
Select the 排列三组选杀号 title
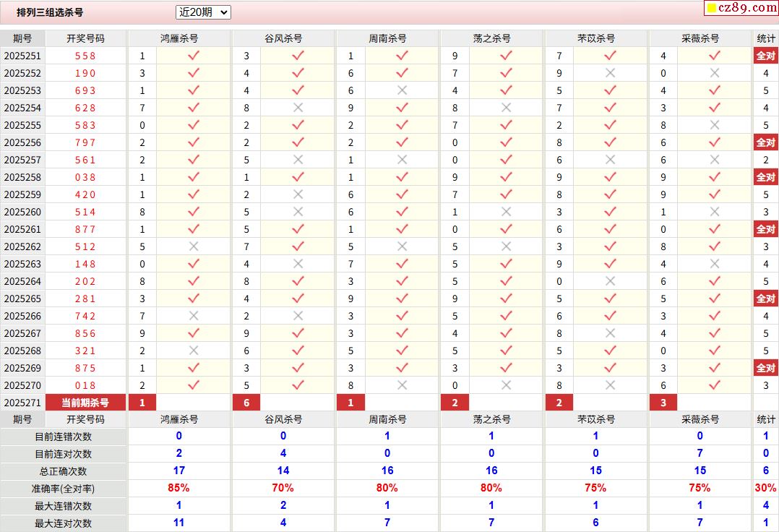(50, 12)
